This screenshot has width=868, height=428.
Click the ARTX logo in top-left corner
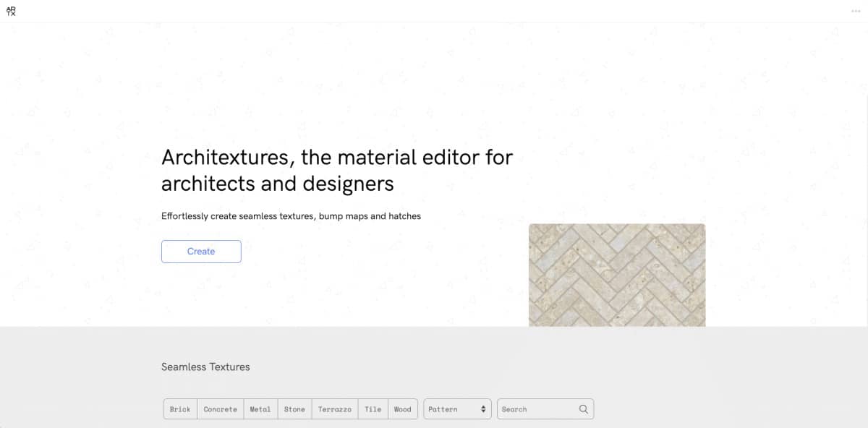tap(10, 11)
